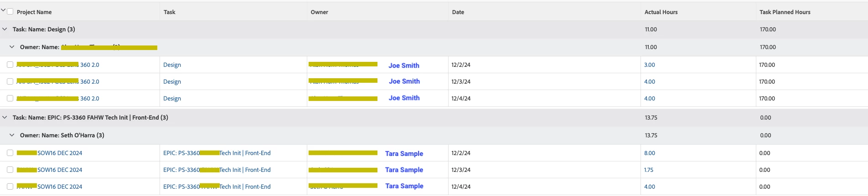Collapse the Owner: Name: Seth O'Harra subgroup
Image resolution: width=868 pixels, height=196 pixels.
[x=12, y=135]
